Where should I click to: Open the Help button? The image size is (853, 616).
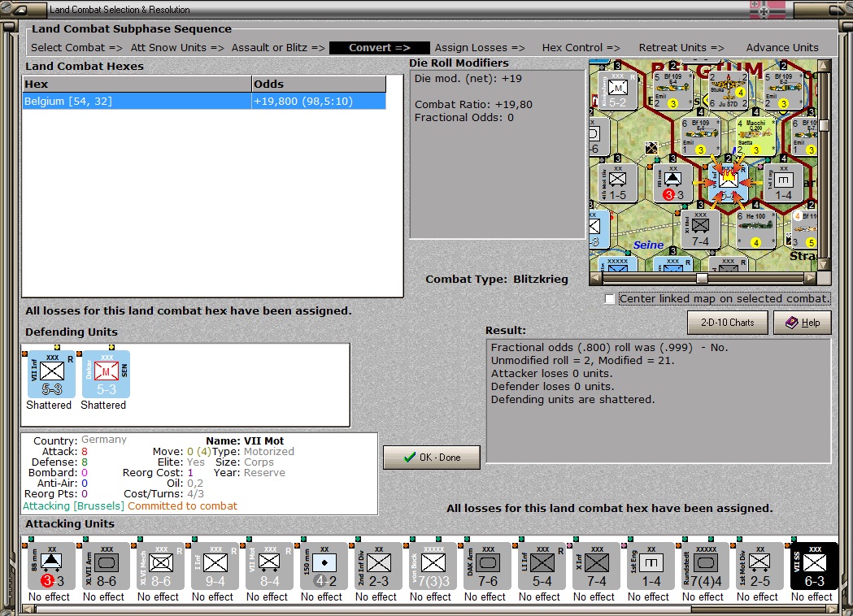tap(803, 323)
